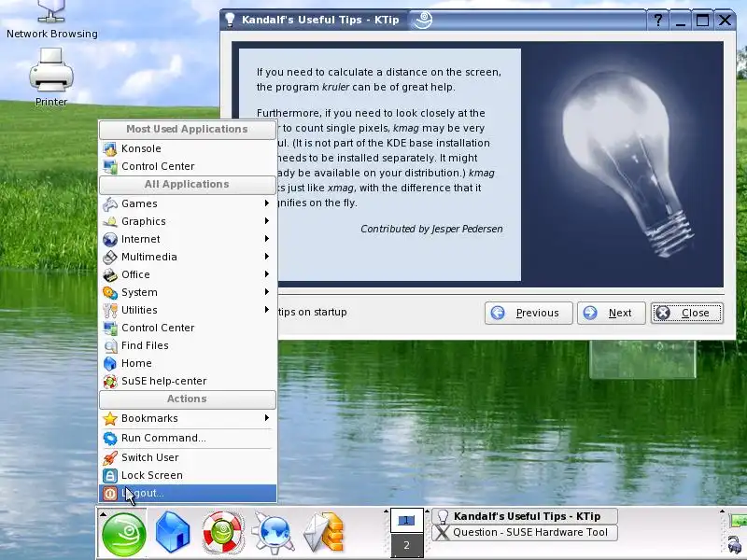Click the Multimedia submenu arrow

[267, 256]
